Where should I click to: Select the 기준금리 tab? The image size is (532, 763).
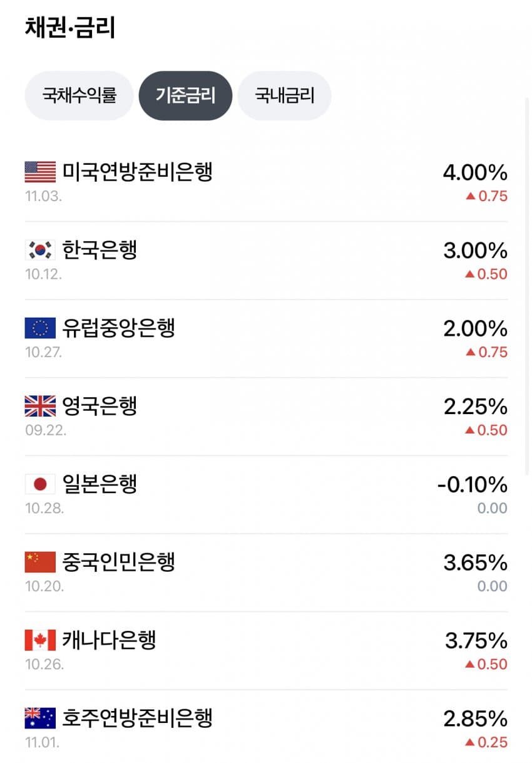[185, 95]
